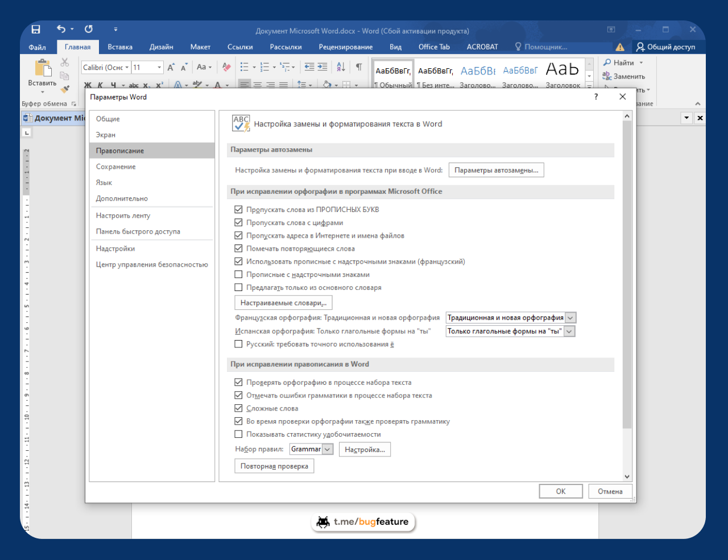Click the question mark help icon in the dialog
Image resolution: width=728 pixels, height=560 pixels.
[596, 97]
